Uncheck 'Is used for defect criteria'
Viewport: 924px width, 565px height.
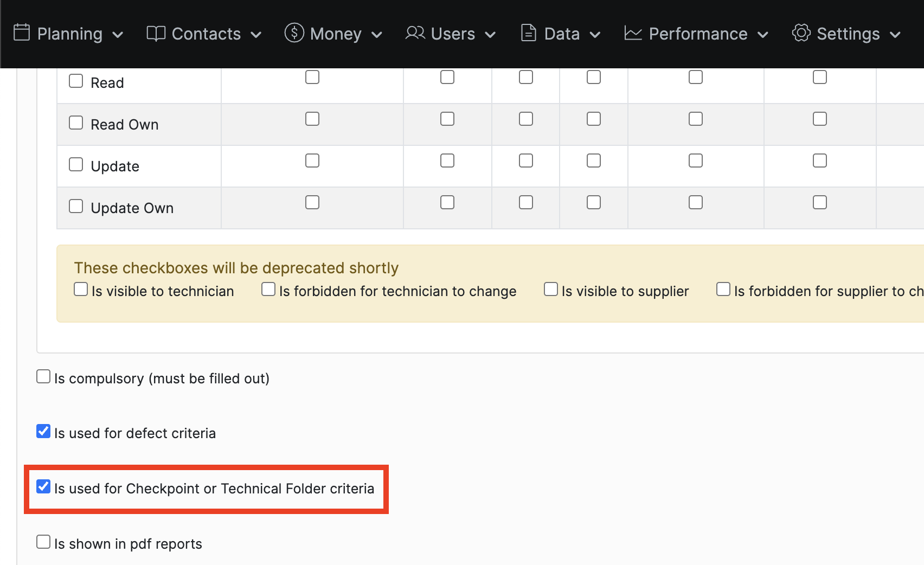point(43,431)
